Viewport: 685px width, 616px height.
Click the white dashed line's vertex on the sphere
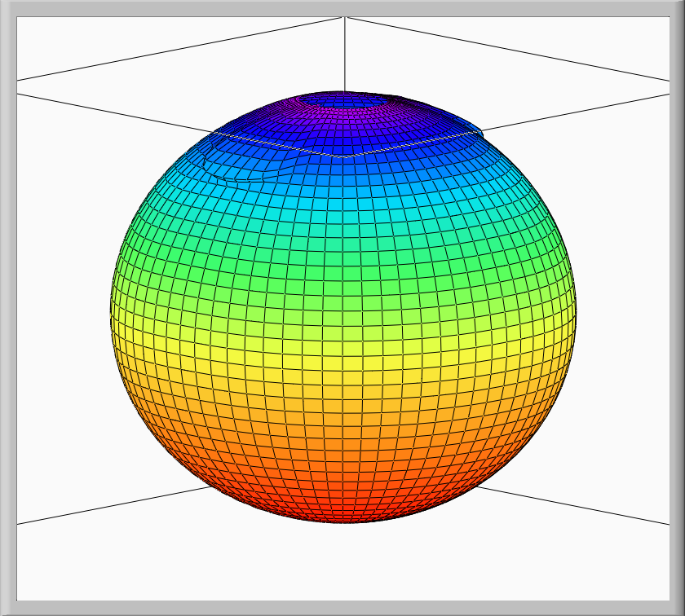(x=343, y=155)
